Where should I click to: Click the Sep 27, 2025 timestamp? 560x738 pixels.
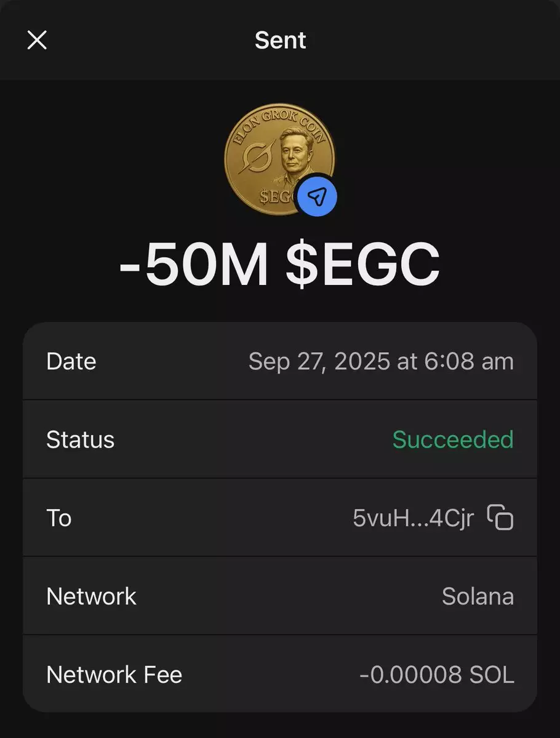tap(380, 361)
